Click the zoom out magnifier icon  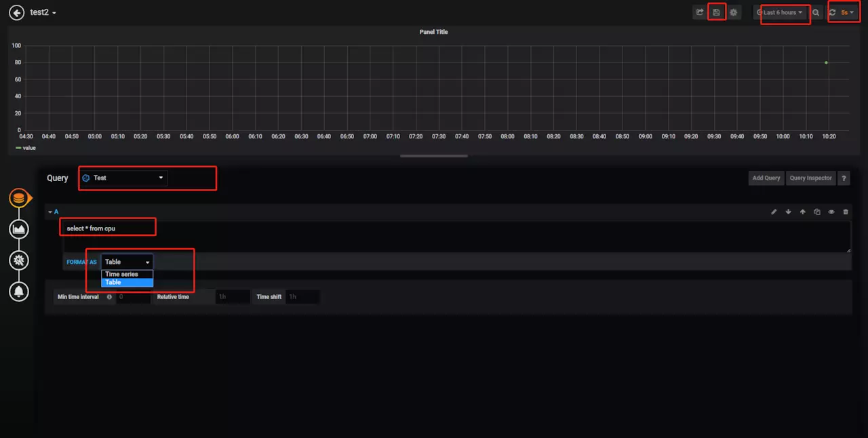(816, 12)
